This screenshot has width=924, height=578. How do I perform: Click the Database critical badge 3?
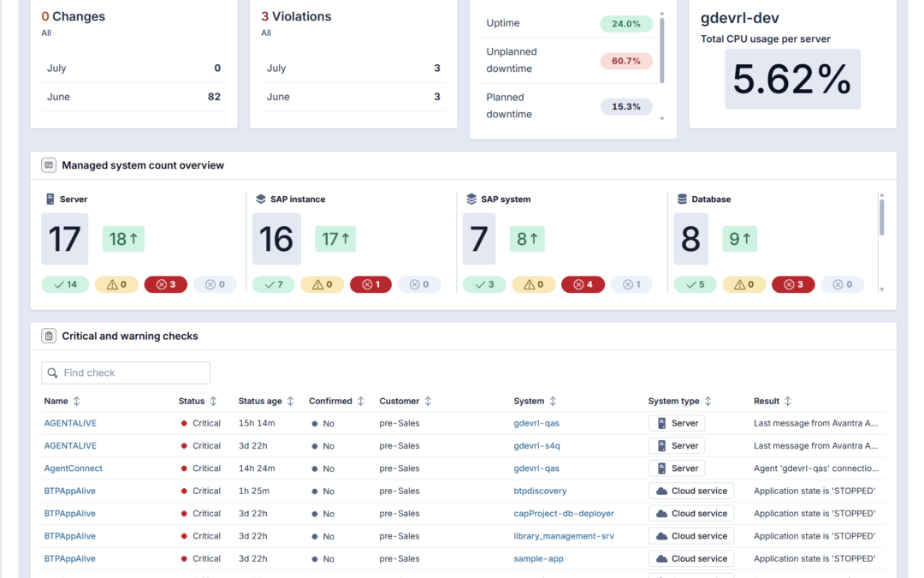(793, 284)
